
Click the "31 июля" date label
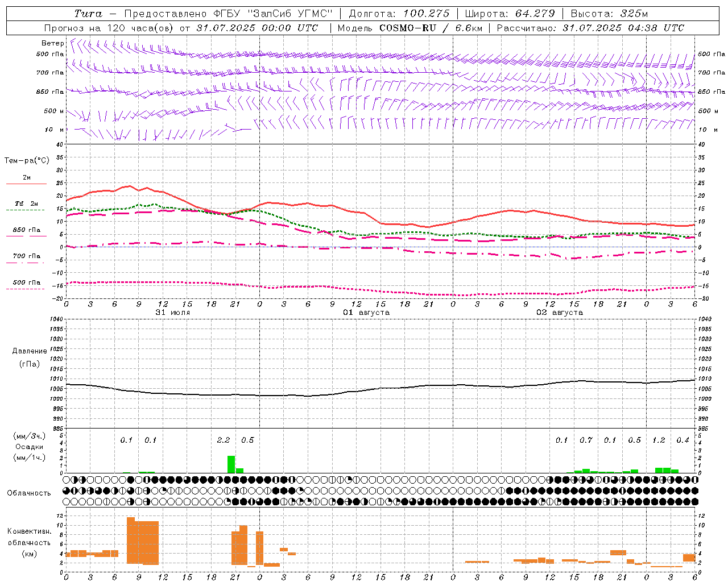(x=173, y=313)
